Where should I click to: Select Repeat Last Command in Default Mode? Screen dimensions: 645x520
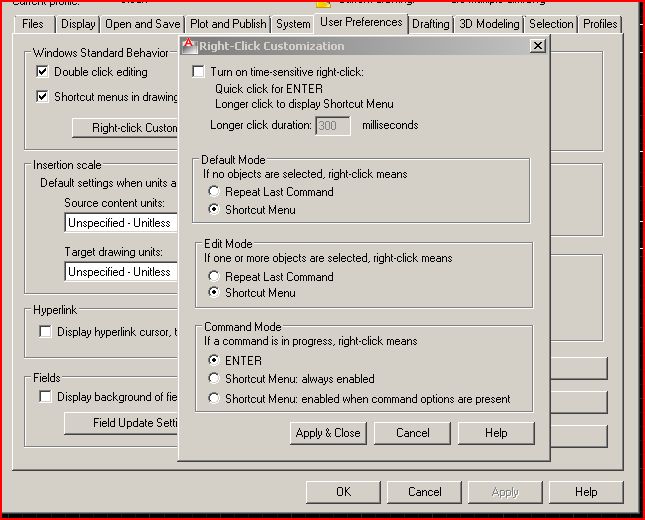[214, 191]
